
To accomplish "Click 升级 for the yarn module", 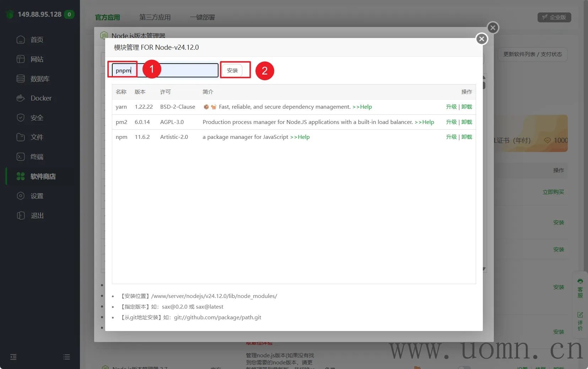I will [x=451, y=107].
